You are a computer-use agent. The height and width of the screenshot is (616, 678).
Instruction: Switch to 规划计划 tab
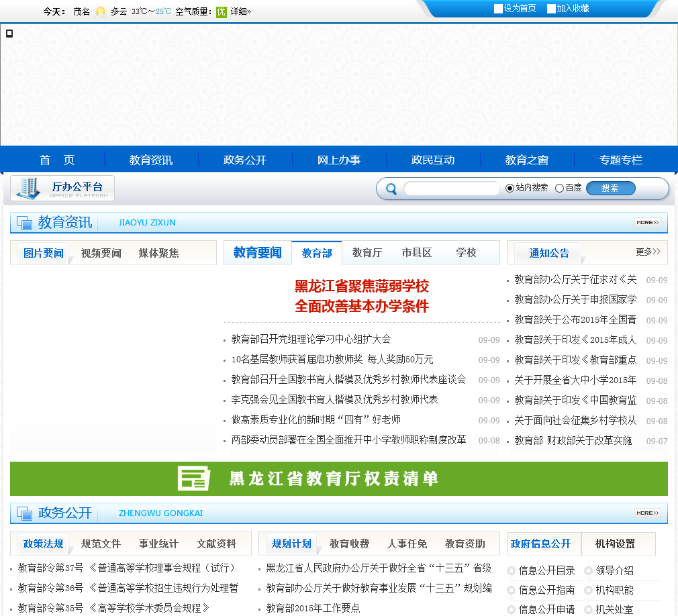(291, 544)
